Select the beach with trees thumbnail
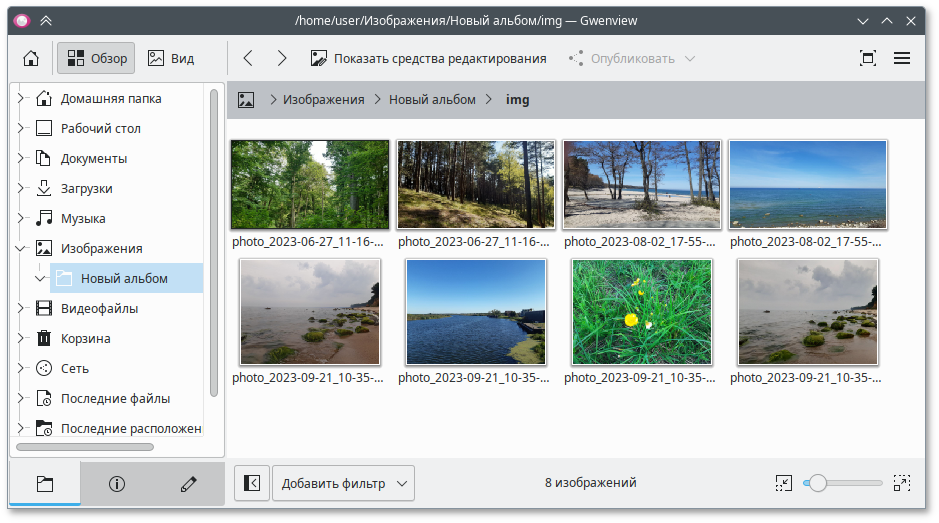Image resolution: width=939 pixels, height=523 pixels. 642,185
